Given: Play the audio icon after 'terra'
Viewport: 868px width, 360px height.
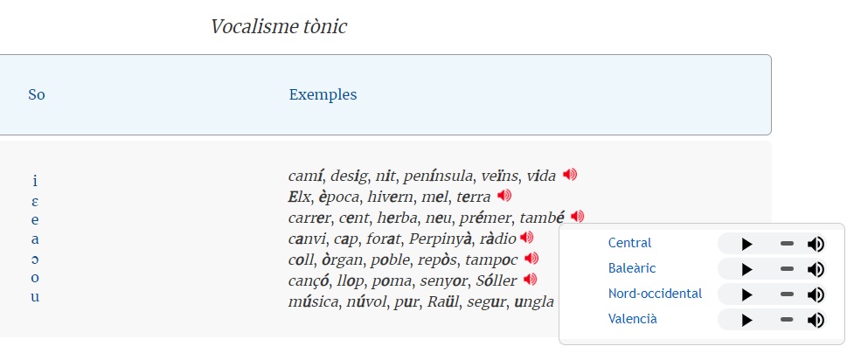Looking at the screenshot, I should 503,196.
